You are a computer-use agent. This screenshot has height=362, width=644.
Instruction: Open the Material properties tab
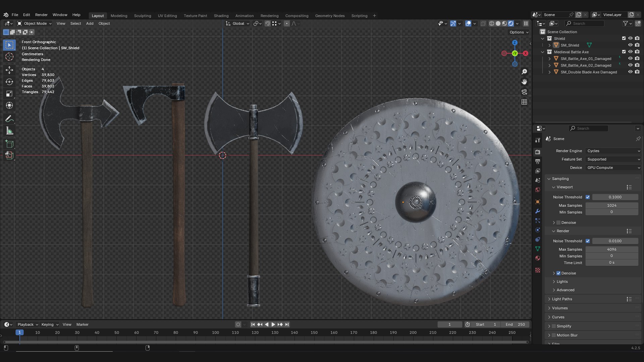coord(538,258)
